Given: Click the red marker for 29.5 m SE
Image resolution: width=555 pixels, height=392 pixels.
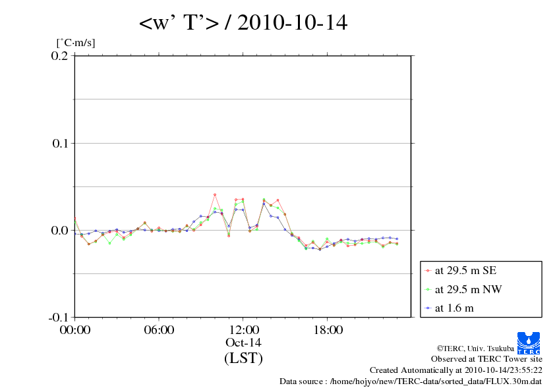Looking at the screenshot, I should [x=428, y=271].
